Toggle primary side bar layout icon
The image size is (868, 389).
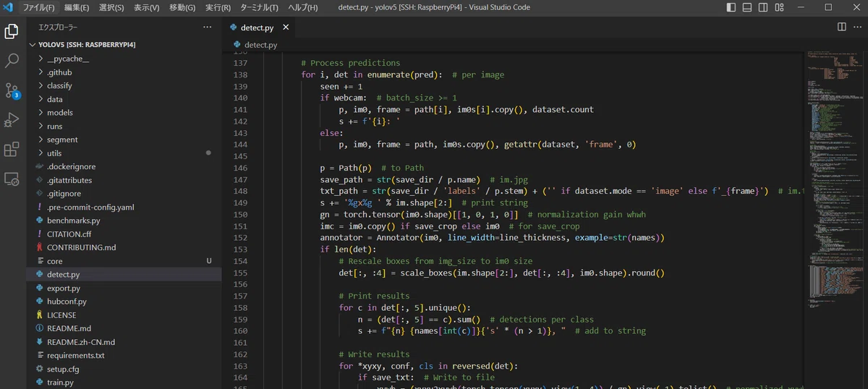click(731, 7)
